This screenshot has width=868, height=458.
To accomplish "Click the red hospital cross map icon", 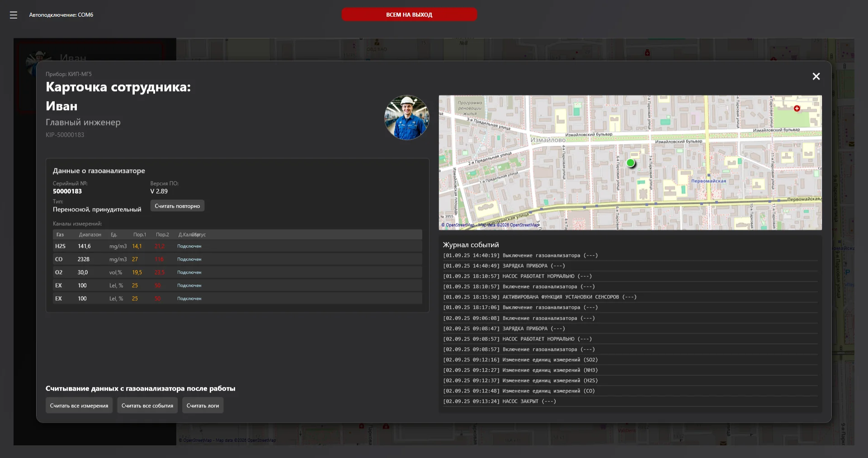I will (x=797, y=108).
